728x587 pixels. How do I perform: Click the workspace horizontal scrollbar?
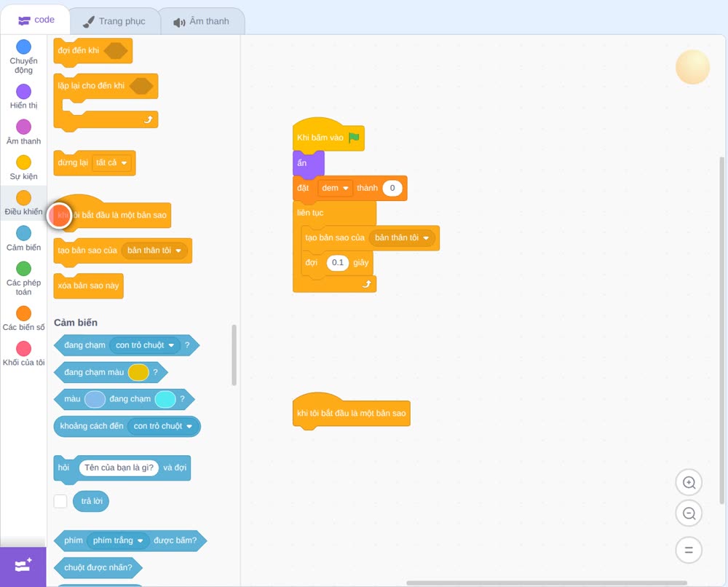[x=547, y=583]
